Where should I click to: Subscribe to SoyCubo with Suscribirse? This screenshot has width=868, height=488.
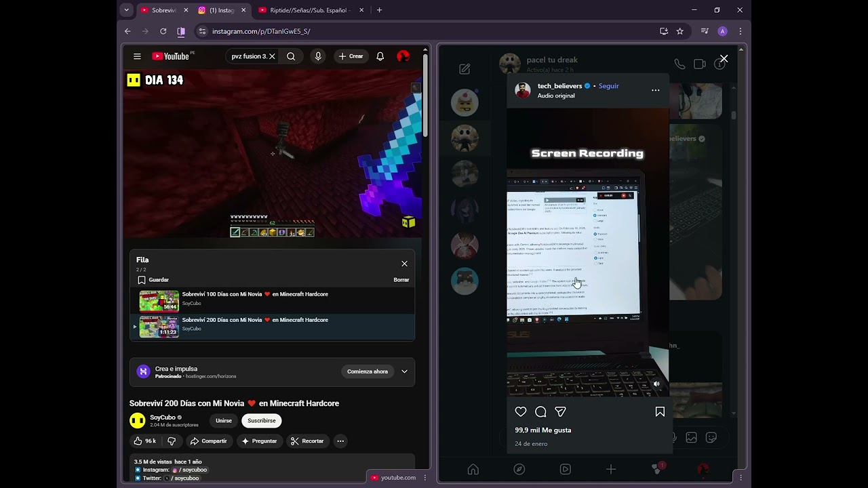pyautogui.click(x=262, y=421)
